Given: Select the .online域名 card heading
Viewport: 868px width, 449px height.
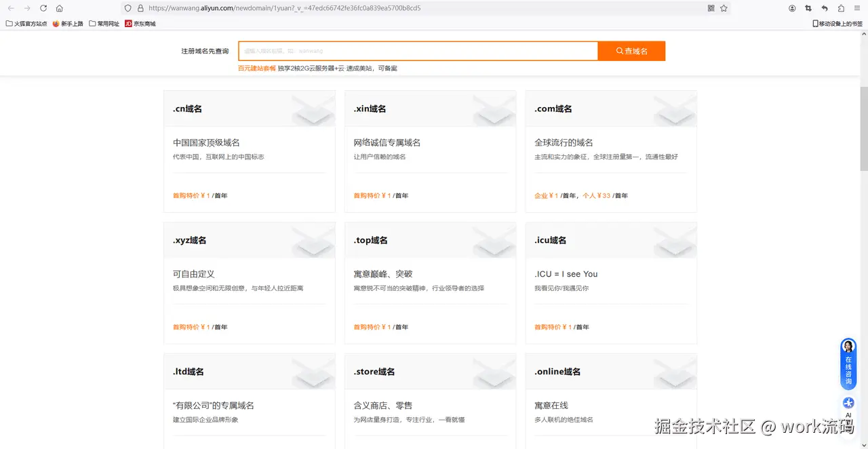Looking at the screenshot, I should [x=557, y=372].
